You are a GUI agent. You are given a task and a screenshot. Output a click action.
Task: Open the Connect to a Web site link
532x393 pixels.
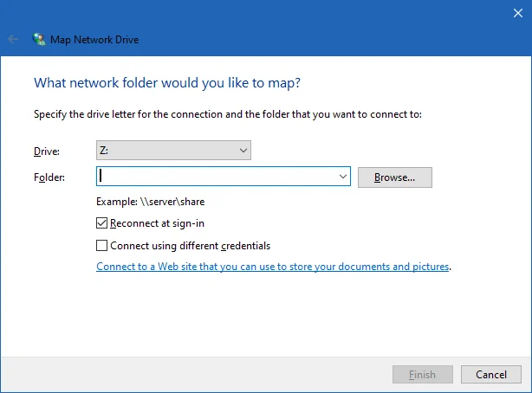(x=273, y=267)
